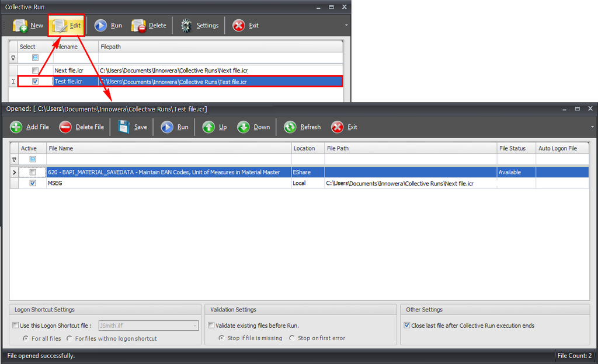Click filter funnel icon in Collective Run grid
Viewport: 598px width, 364px height.
[x=13, y=58]
